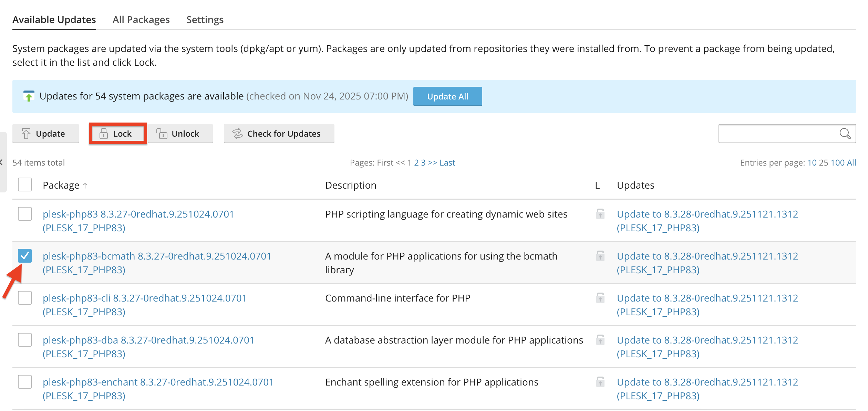868x411 pixels.
Task: Click the lock icon for plesk-php83-bcmath row
Action: tap(600, 256)
